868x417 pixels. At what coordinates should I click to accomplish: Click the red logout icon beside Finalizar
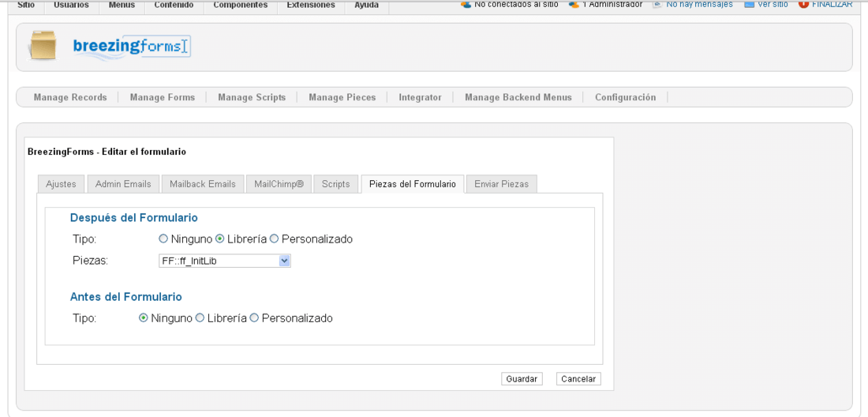click(804, 4)
